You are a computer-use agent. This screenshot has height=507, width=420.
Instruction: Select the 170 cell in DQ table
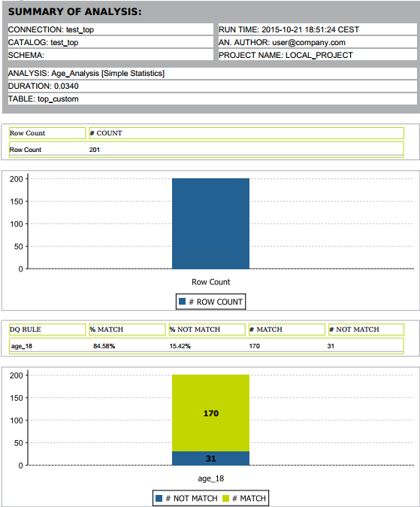254,346
